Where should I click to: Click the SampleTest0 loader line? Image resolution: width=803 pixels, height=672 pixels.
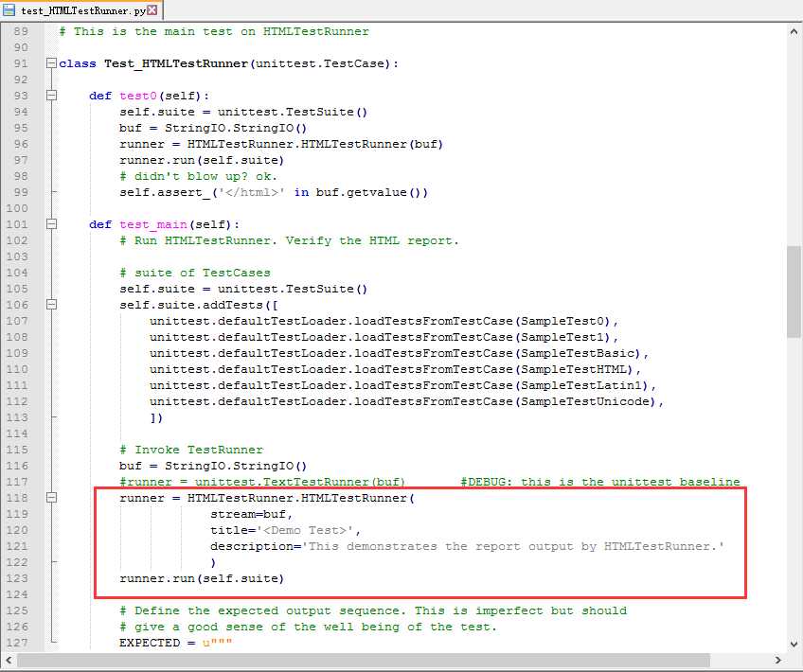coord(384,321)
